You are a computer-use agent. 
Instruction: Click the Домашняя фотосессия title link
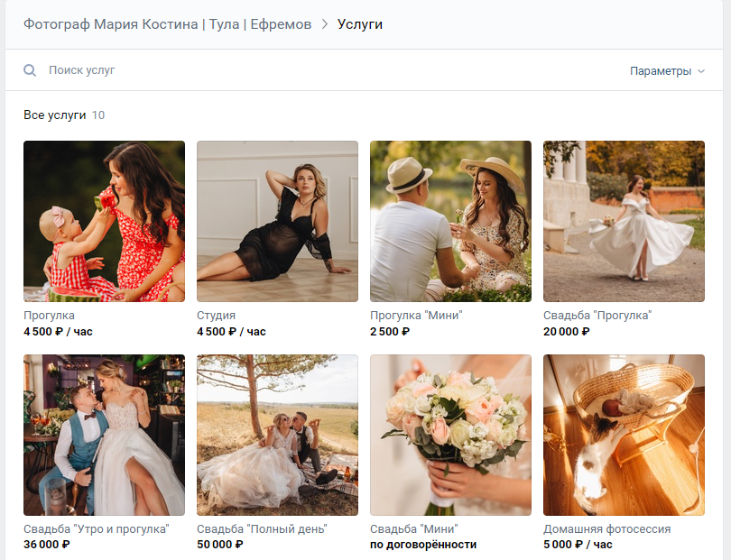point(606,529)
